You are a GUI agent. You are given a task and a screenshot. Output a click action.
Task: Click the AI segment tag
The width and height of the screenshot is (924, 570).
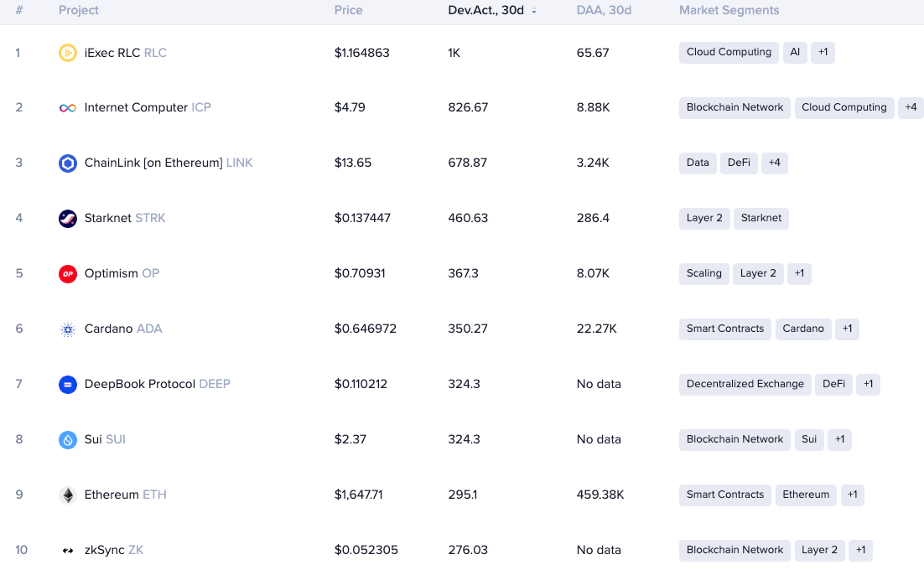(794, 53)
